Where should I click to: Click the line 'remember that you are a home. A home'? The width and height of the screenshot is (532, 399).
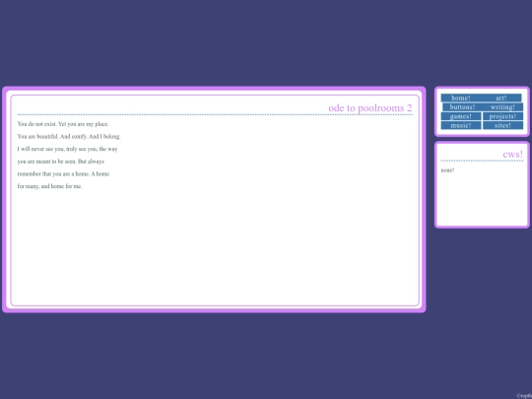pyautogui.click(x=63, y=174)
